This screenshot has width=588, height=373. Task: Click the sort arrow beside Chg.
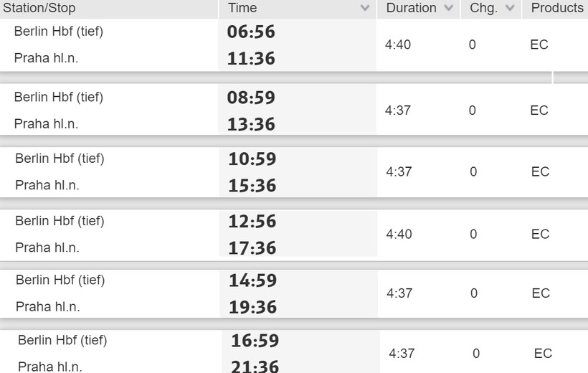pyautogui.click(x=510, y=9)
